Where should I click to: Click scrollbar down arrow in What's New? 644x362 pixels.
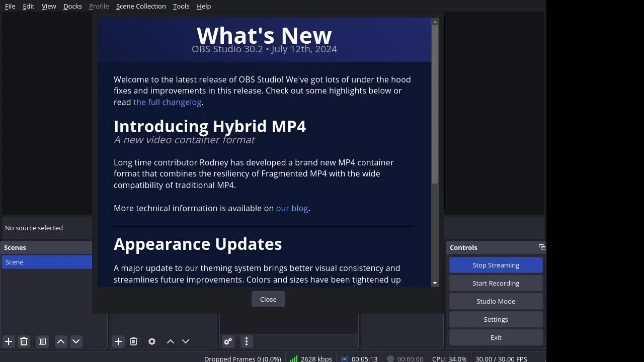pyautogui.click(x=435, y=284)
